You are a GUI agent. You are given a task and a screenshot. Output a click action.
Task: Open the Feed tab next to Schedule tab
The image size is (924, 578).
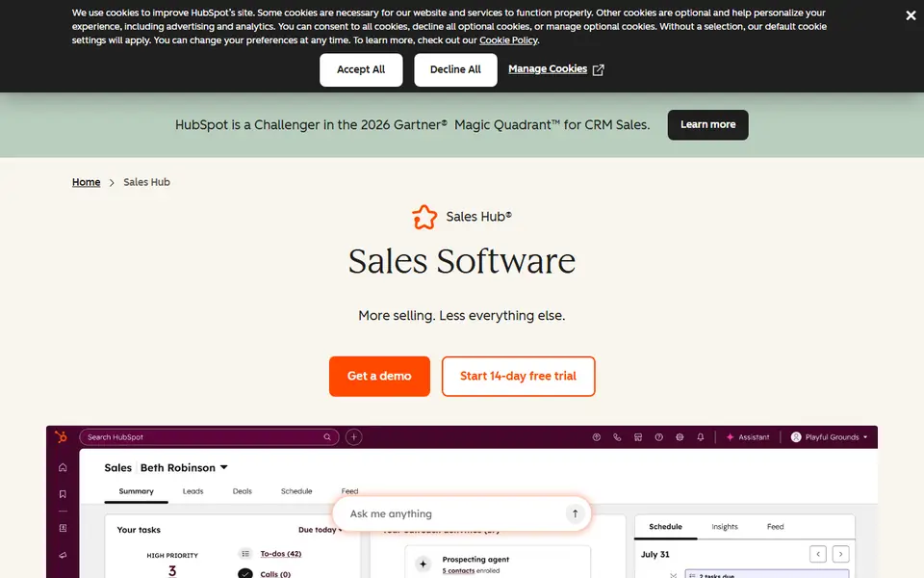click(349, 491)
